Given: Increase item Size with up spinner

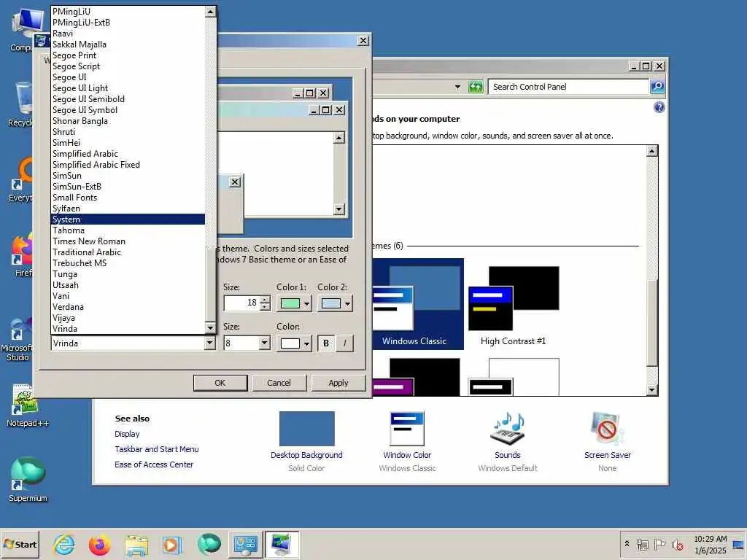Looking at the screenshot, I should [x=266, y=299].
